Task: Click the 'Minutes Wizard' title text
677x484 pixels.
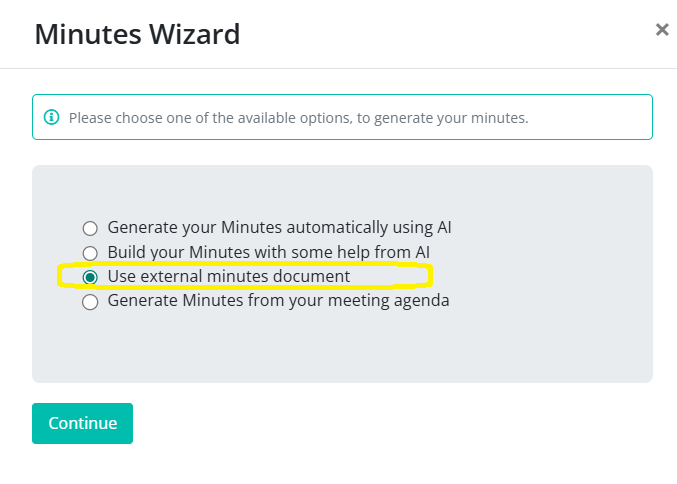Action: point(137,35)
